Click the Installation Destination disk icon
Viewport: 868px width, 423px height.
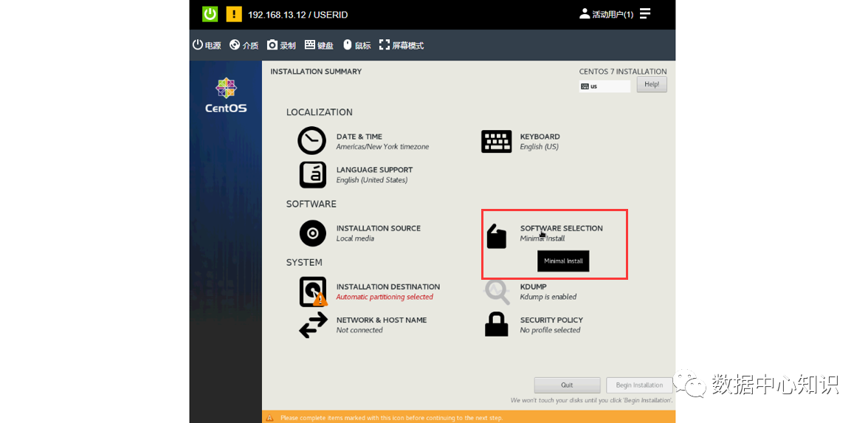pos(313,292)
